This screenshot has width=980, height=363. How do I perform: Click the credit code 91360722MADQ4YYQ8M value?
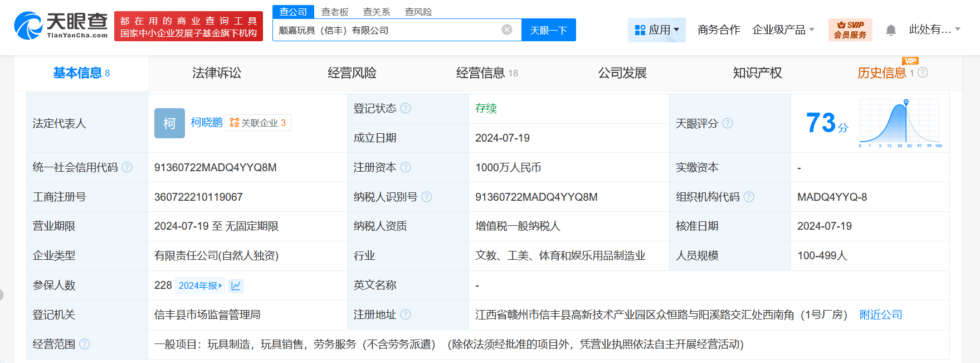click(x=216, y=167)
